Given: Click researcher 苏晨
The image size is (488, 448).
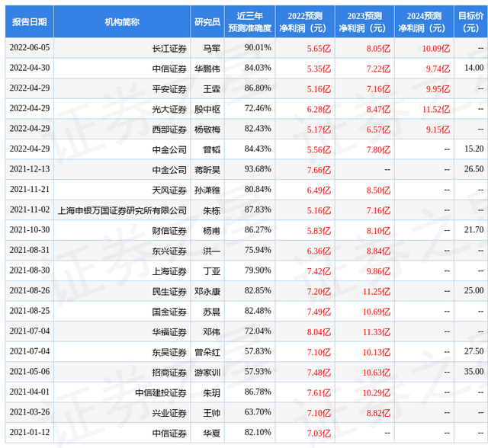Looking at the screenshot, I should click(x=212, y=312).
